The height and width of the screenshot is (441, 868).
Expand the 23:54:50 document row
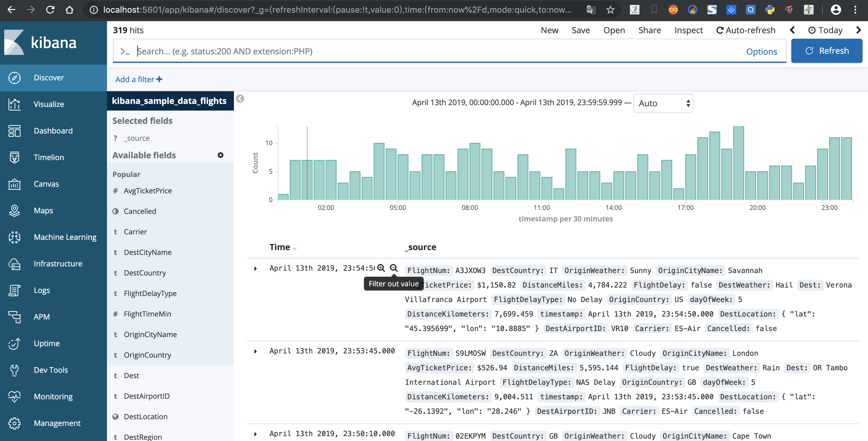255,269
